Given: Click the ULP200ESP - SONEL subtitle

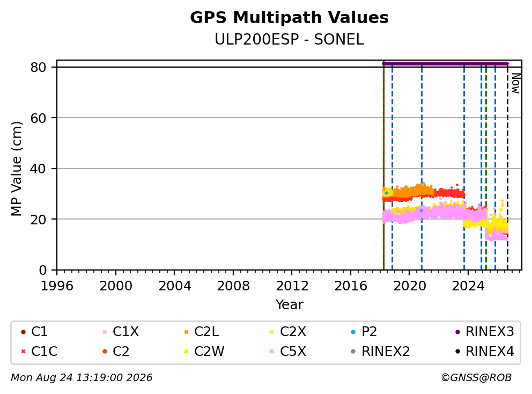Looking at the screenshot, I should (289, 40).
